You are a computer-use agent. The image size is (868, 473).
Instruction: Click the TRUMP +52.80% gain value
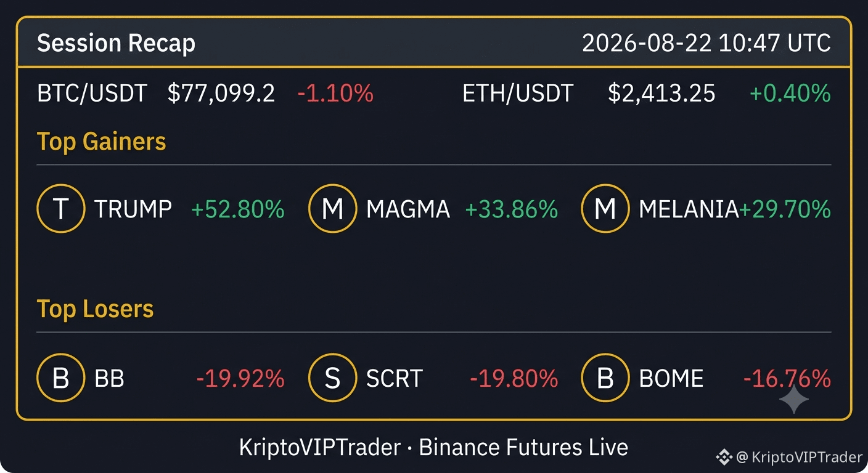coord(238,209)
